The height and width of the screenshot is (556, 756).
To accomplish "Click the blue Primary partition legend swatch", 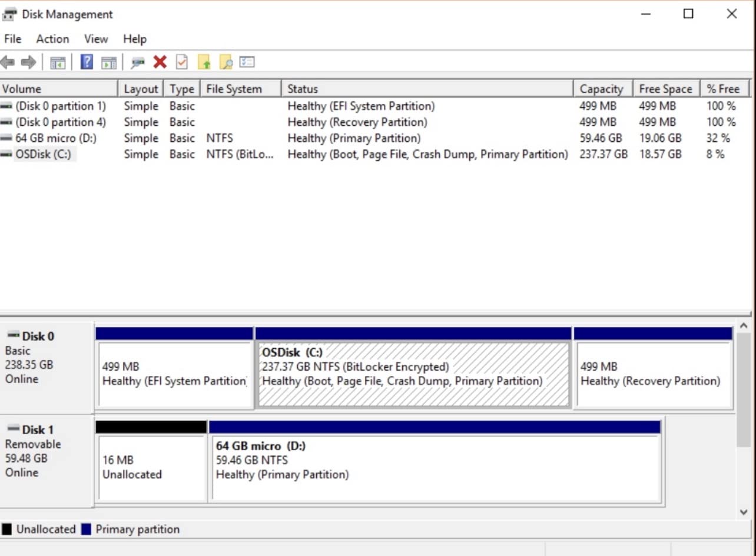I will click(87, 530).
